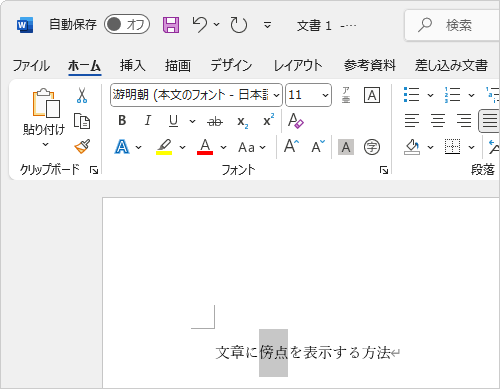Click the blue Text Effects A icon
500x389 pixels.
[x=122, y=147]
